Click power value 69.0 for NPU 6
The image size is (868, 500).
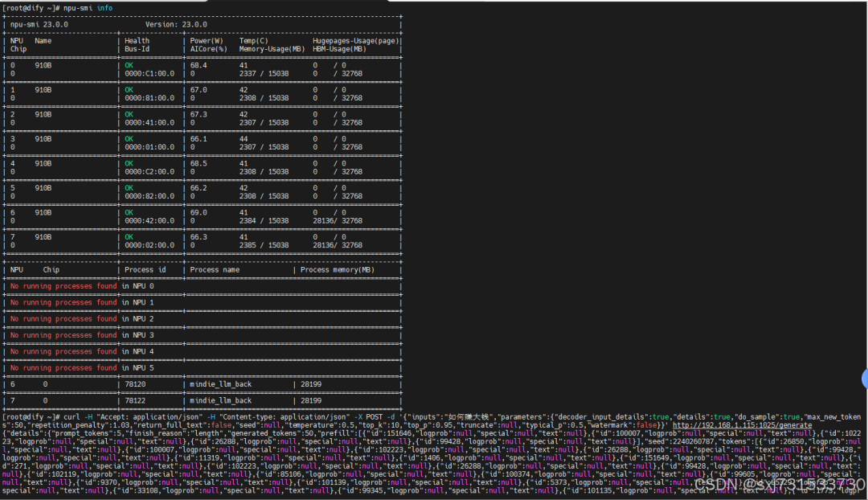[x=199, y=212]
